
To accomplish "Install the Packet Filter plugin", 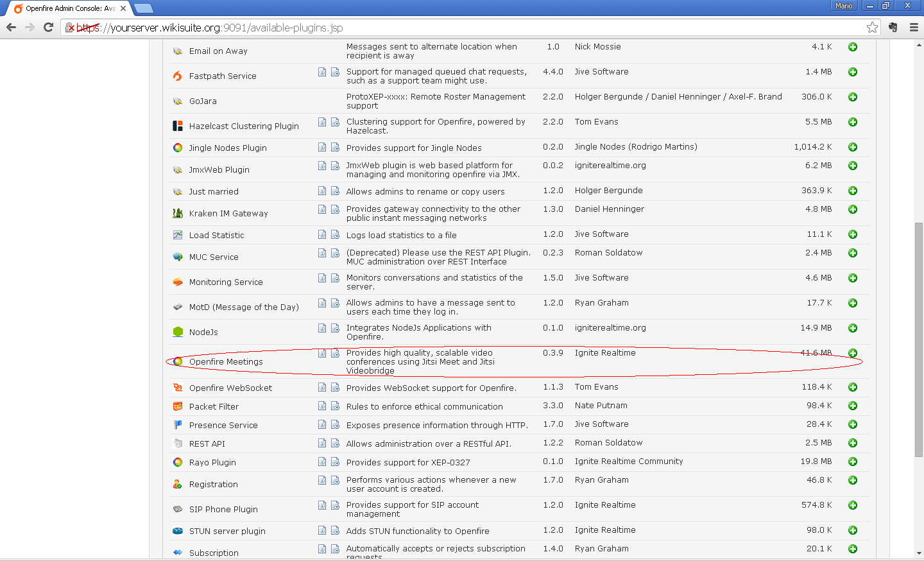I will (x=853, y=406).
